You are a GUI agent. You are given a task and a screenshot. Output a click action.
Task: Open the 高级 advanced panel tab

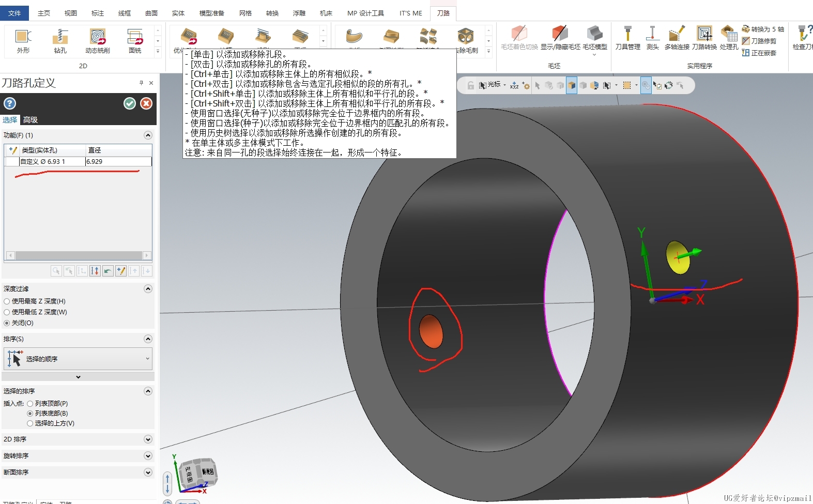point(30,120)
